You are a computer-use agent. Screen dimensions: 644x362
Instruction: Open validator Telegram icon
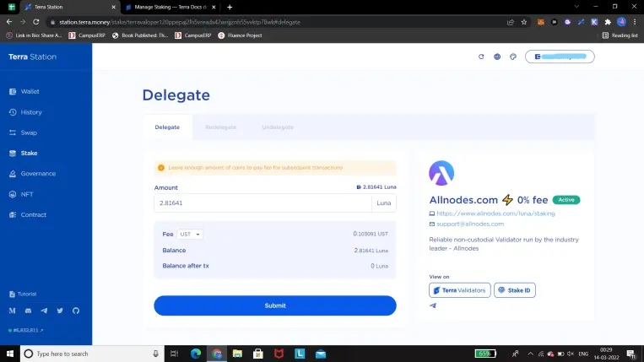click(433, 305)
